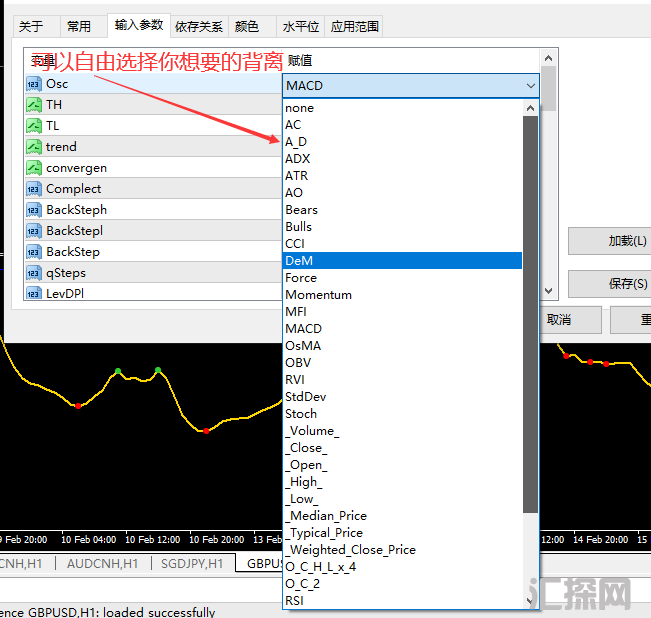Screen dimensions: 651x618
Task: Click the 加载(L) button
Action: 609,241
